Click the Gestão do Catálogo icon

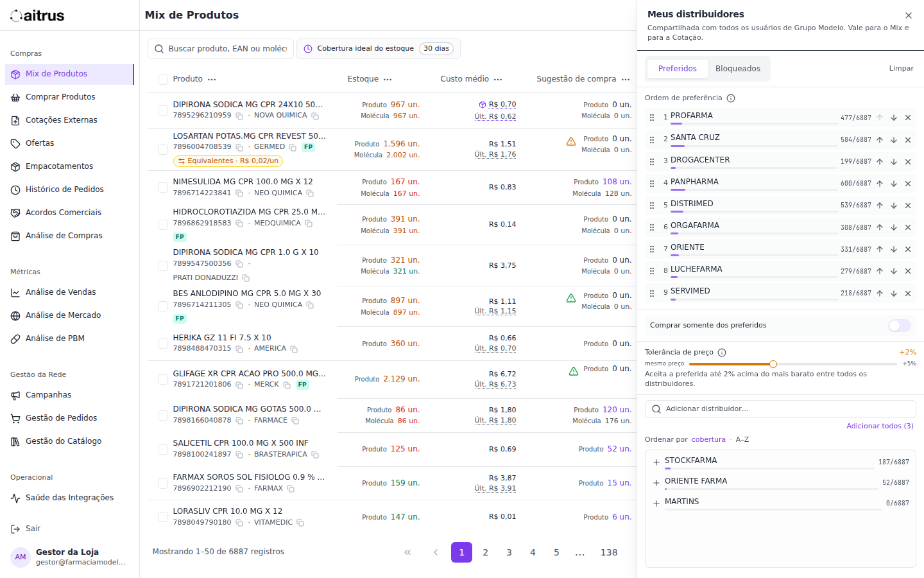coord(15,442)
